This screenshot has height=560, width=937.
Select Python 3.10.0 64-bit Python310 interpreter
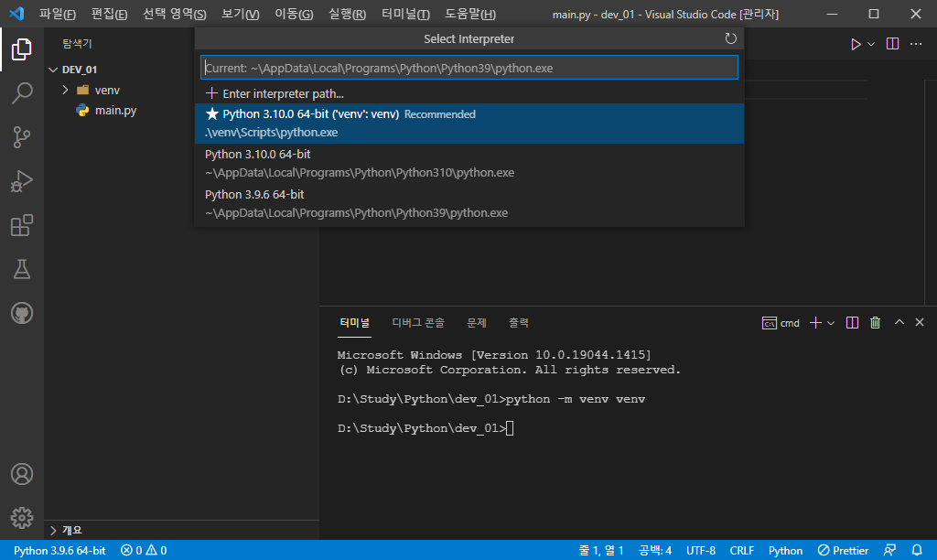(x=469, y=163)
